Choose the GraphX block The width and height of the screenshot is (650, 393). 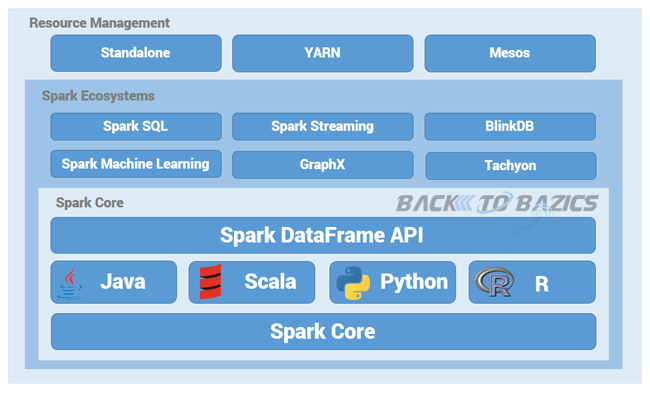click(323, 165)
